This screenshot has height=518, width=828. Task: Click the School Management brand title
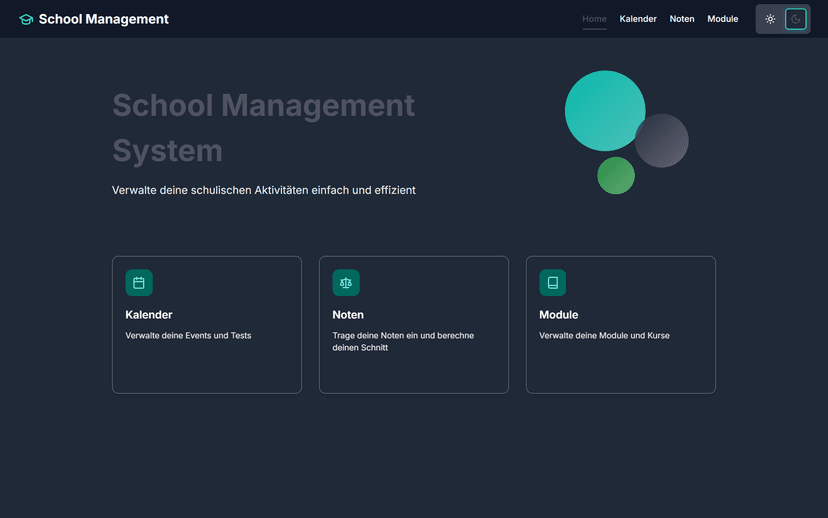[104, 19]
